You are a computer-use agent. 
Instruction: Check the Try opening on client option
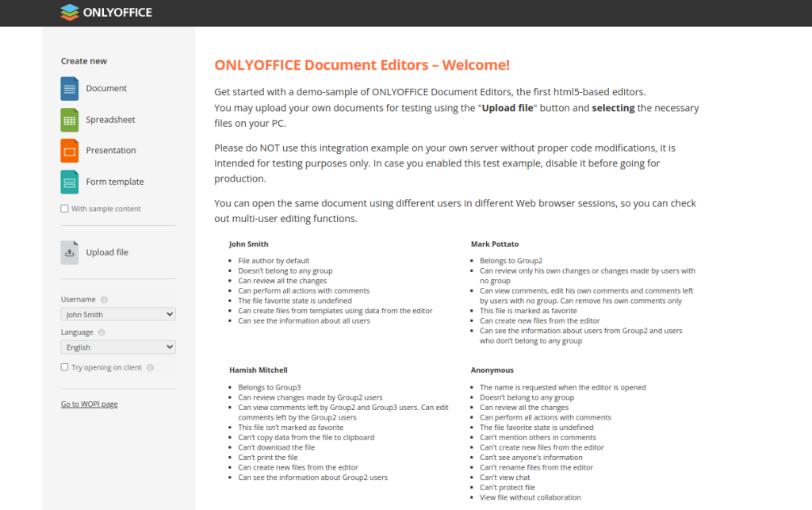tap(64, 366)
